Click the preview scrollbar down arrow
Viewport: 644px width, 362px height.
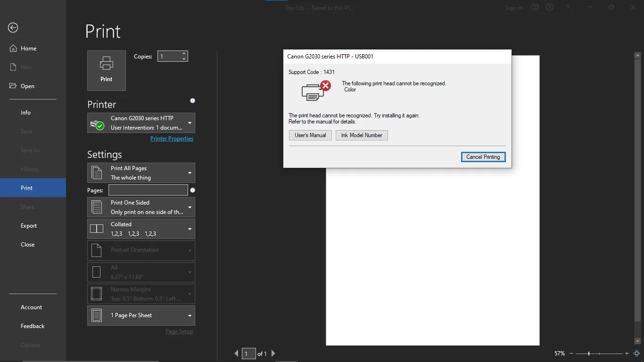click(637, 341)
